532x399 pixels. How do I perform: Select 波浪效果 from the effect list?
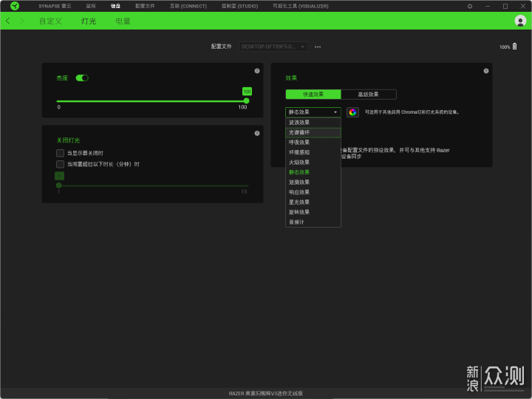(x=313, y=123)
